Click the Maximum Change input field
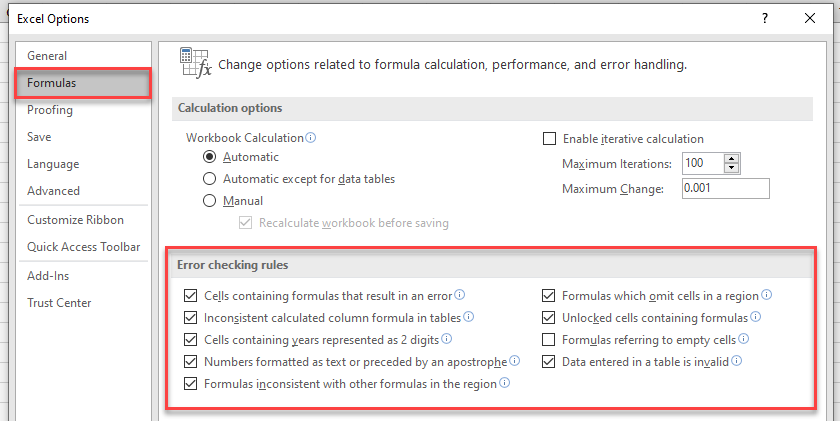 [x=725, y=189]
